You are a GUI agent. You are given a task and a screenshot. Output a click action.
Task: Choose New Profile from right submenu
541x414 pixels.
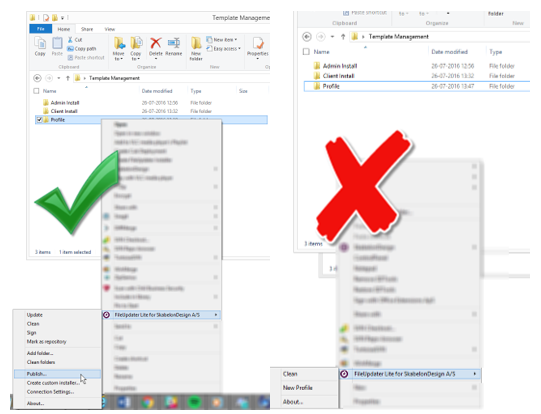[298, 388]
